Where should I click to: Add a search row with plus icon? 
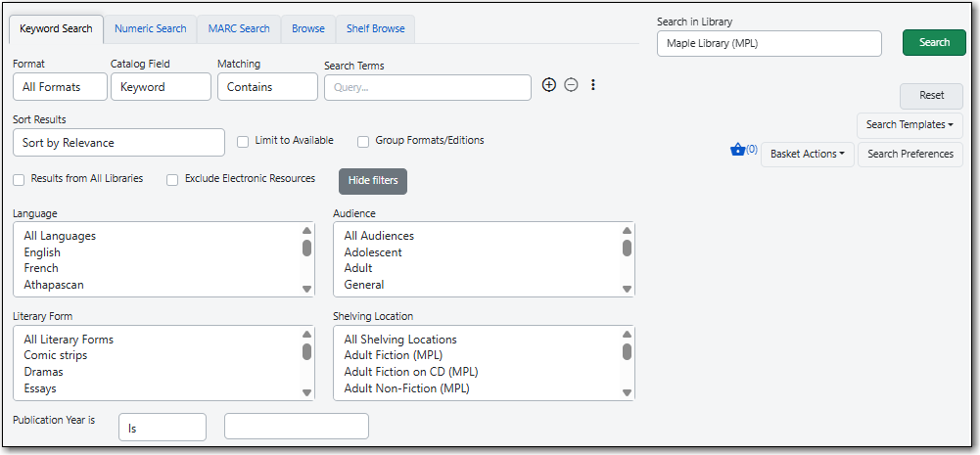point(549,85)
